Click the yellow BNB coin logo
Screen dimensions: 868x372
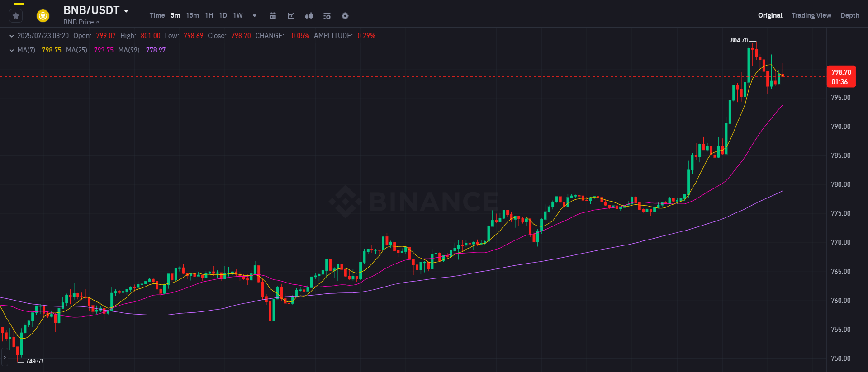click(x=43, y=16)
